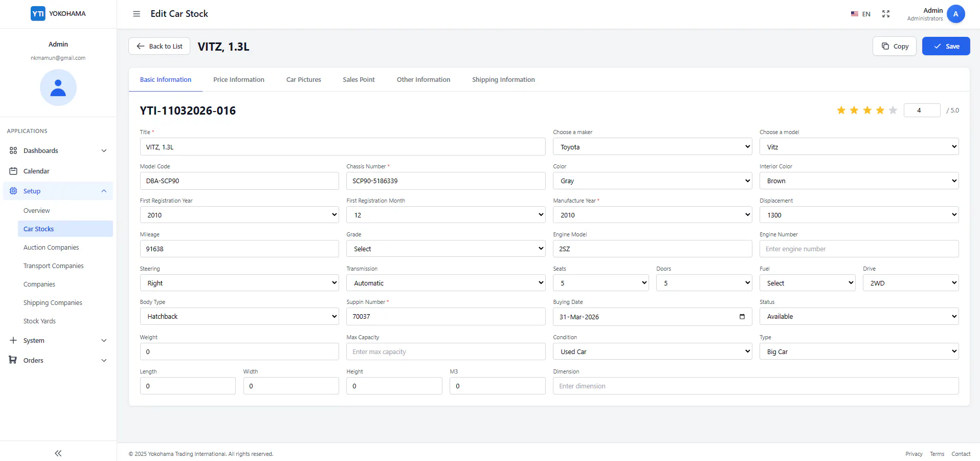Switch to Other Information tab
This screenshot has height=461, width=980.
(x=424, y=79)
